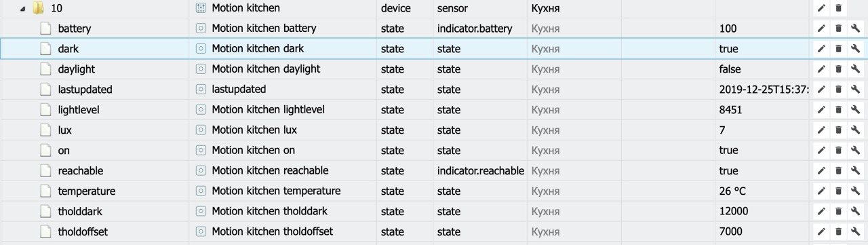Viewport: 868px width, 245px height.
Task: Delete the daylight state object
Action: tap(838, 69)
